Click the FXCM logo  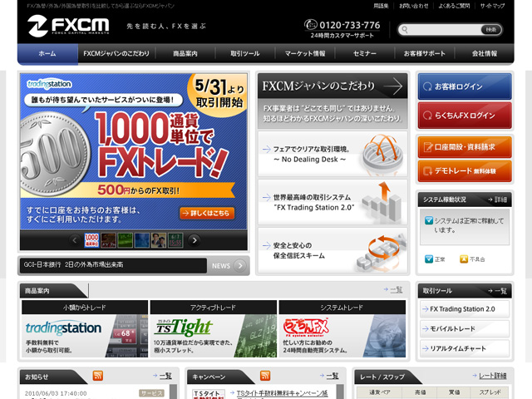tap(68, 26)
